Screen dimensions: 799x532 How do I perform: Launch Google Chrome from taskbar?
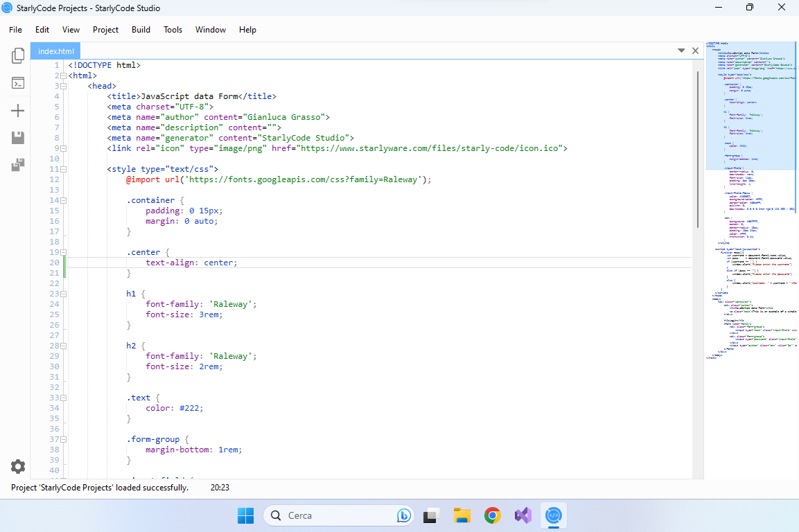[x=492, y=515]
